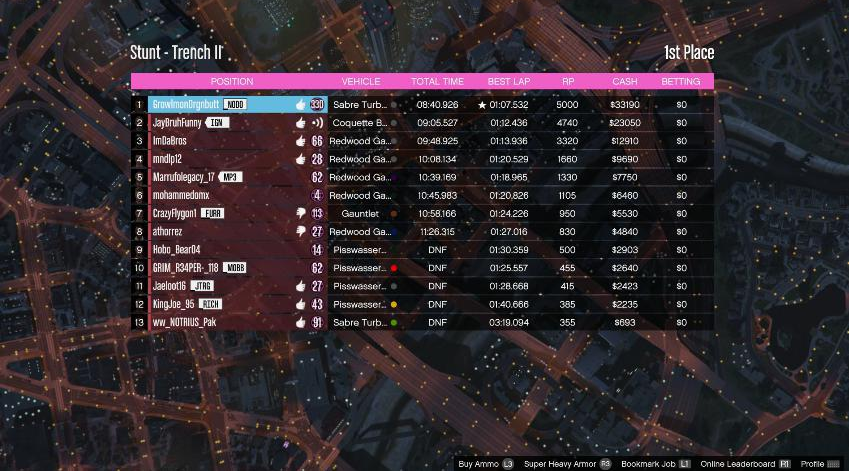This screenshot has height=471, width=849.
Task: Select player name Hobo_Bear04
Action: [177, 250]
